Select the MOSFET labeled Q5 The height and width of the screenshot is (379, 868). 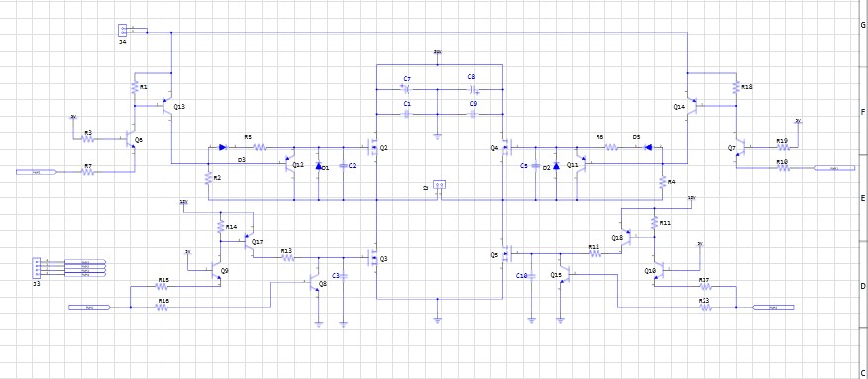click(506, 254)
